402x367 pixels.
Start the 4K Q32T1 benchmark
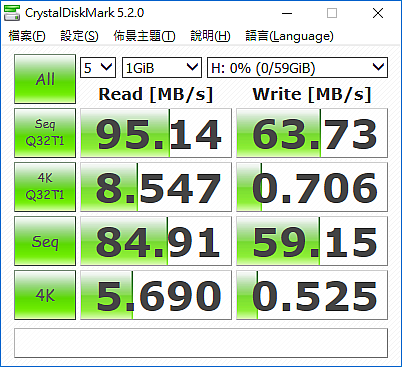pos(45,187)
